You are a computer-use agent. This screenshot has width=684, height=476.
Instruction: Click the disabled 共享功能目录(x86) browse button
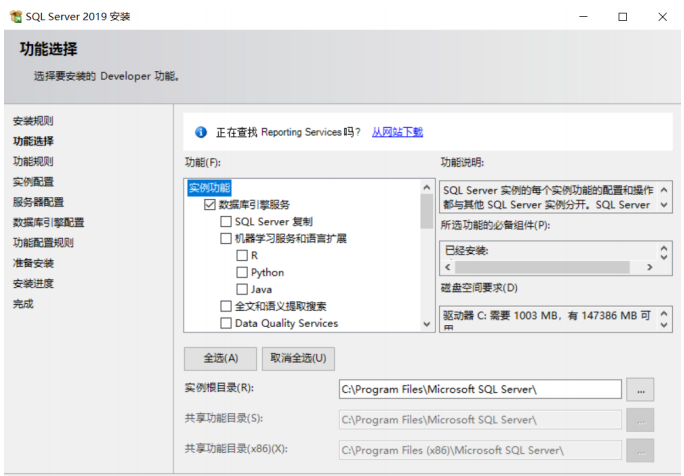[x=640, y=450]
